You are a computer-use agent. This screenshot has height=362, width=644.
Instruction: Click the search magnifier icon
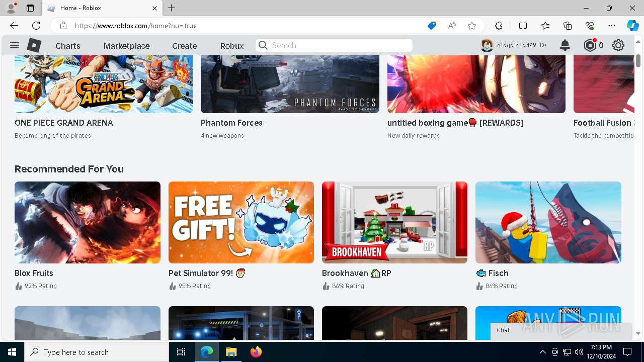pos(263,45)
